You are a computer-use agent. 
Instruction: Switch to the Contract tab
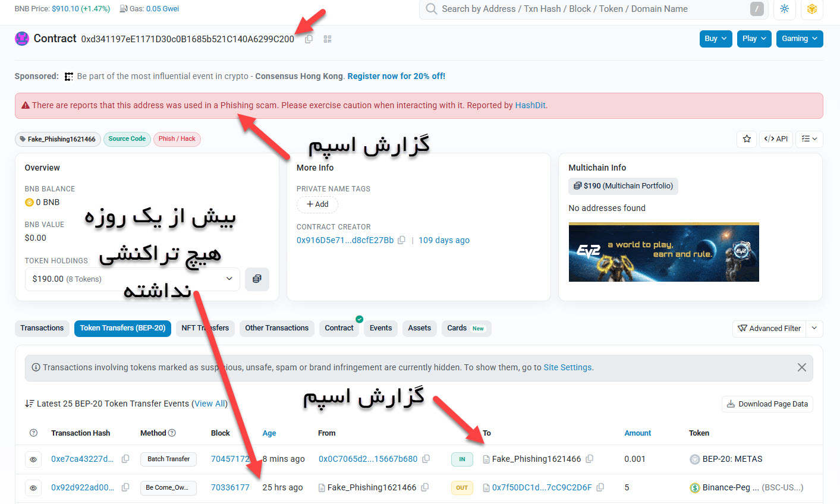click(x=339, y=327)
